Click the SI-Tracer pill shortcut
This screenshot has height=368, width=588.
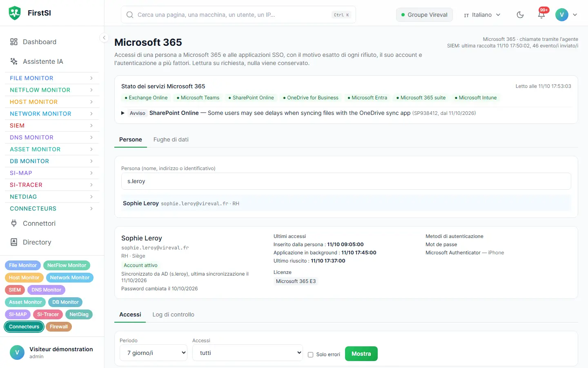coord(48,314)
